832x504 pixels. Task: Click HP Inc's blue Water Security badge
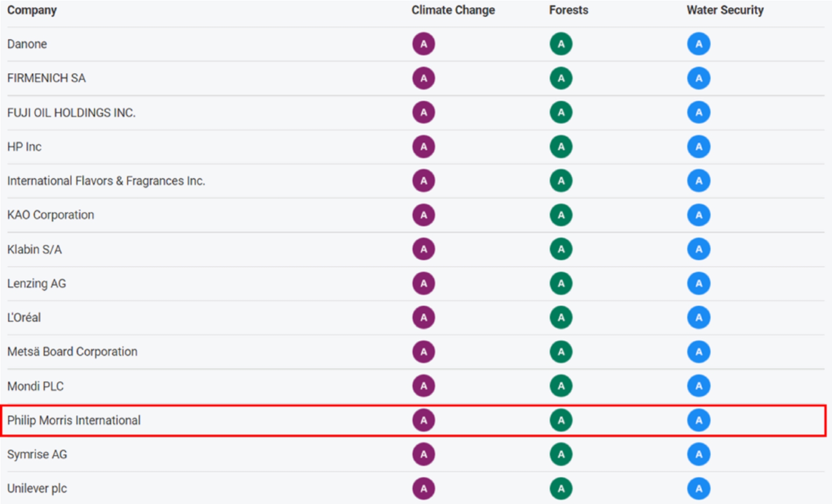698,147
